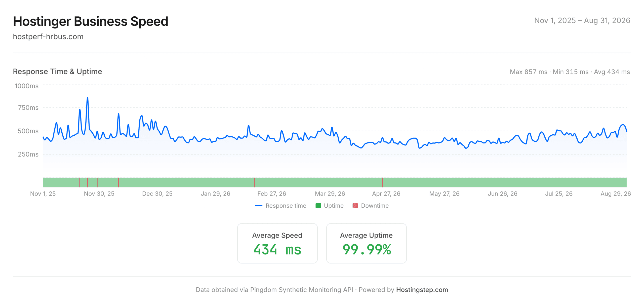
Task: Click the Pingdom Synthetic Monitoring API footer text
Action: click(302, 290)
